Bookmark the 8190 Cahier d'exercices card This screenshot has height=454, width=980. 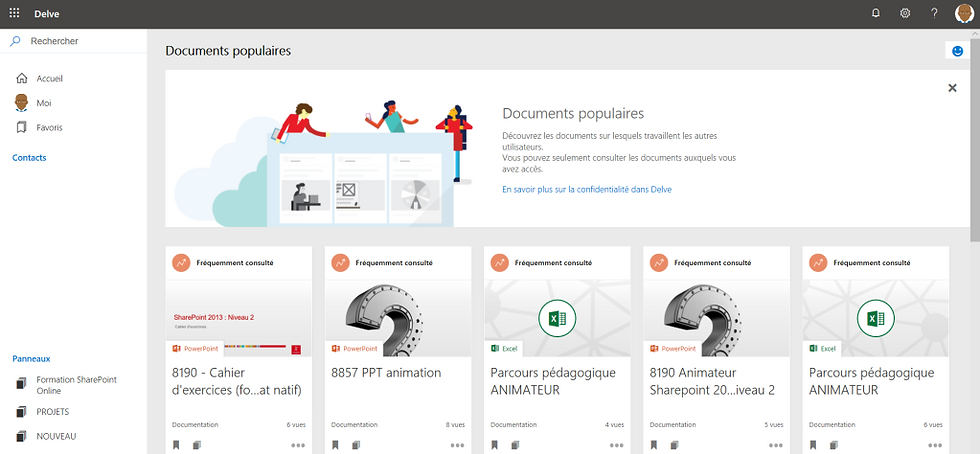coord(177,445)
